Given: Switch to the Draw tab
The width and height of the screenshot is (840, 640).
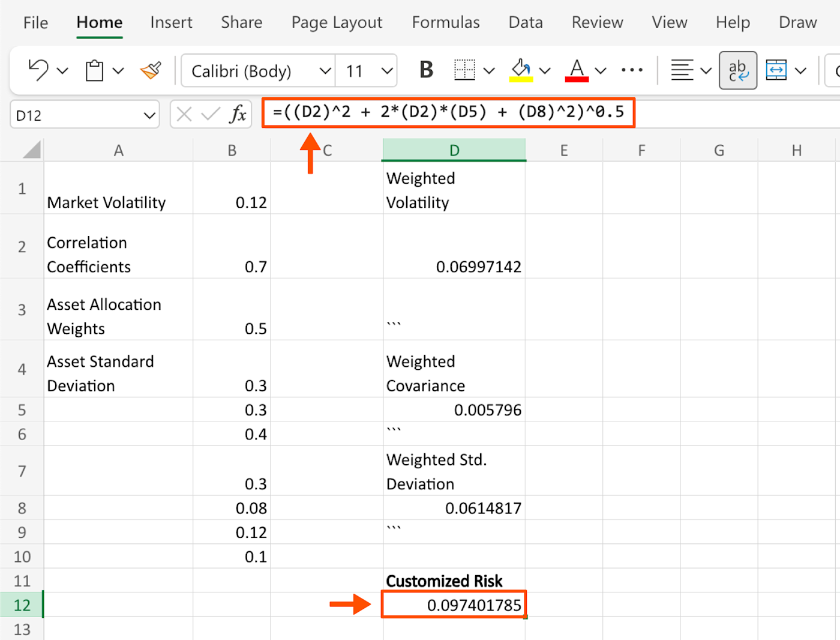Looking at the screenshot, I should pos(798,23).
